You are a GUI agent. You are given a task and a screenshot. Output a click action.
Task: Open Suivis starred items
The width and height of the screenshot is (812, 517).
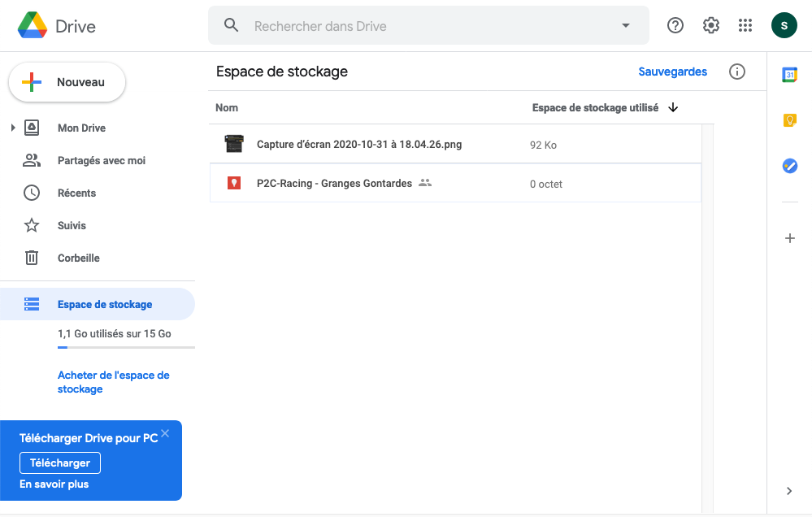pos(72,225)
